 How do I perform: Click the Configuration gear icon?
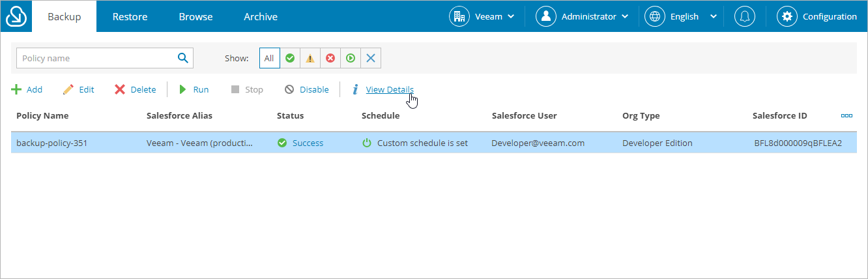[787, 16]
